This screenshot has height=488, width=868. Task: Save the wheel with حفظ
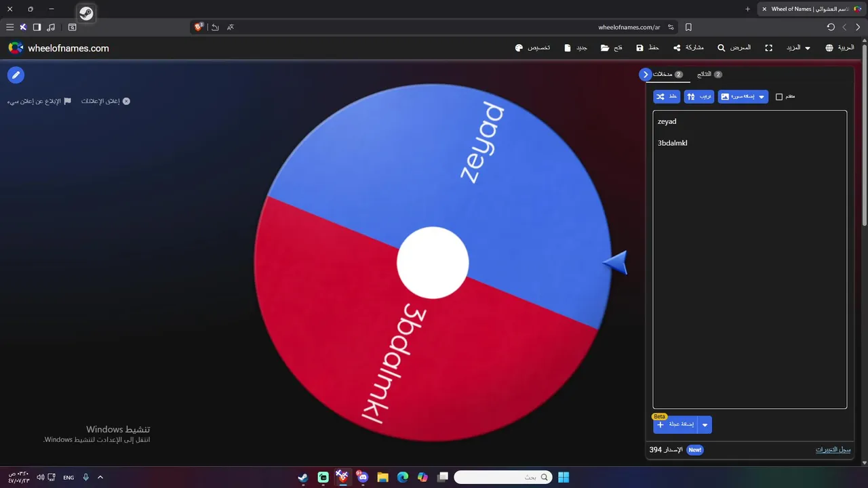(x=648, y=48)
